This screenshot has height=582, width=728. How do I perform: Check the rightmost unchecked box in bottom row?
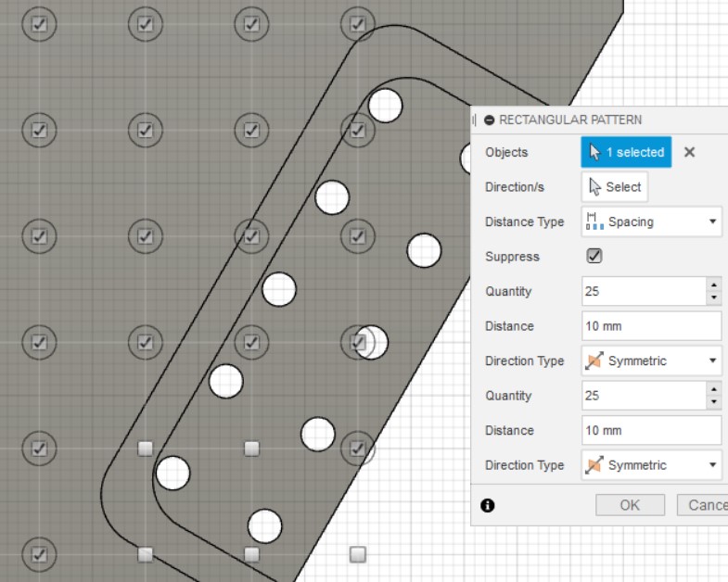(358, 554)
